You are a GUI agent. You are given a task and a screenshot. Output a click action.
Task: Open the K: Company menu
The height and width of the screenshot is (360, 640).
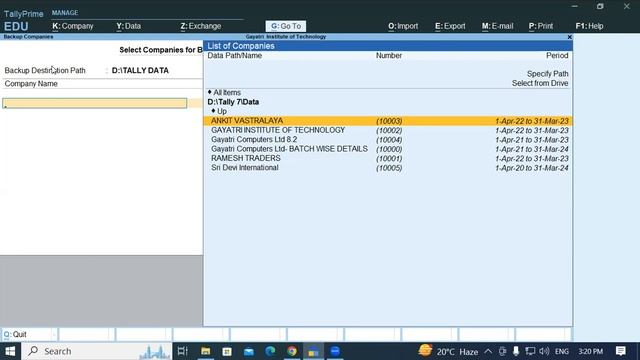[73, 26]
